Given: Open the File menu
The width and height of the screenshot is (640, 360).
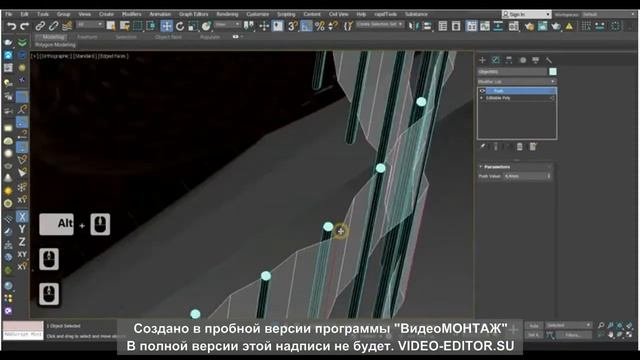Looking at the screenshot, I should pos(9,14).
